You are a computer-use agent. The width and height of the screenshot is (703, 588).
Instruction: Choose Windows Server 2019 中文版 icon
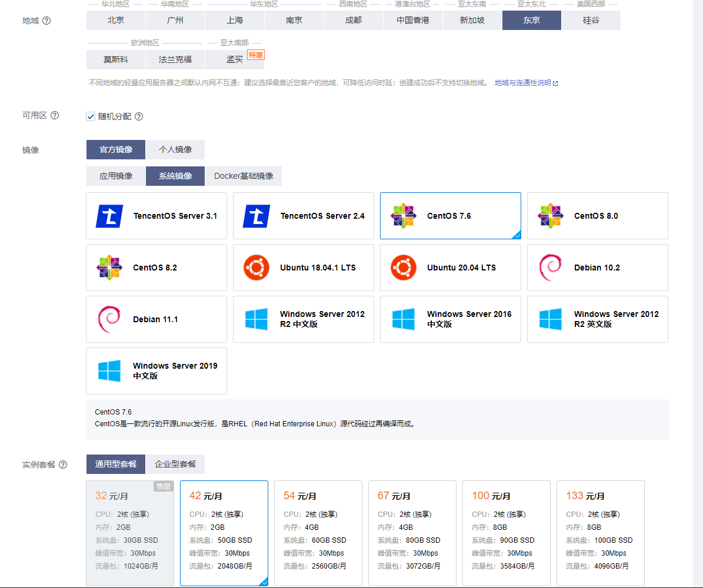pyautogui.click(x=109, y=371)
